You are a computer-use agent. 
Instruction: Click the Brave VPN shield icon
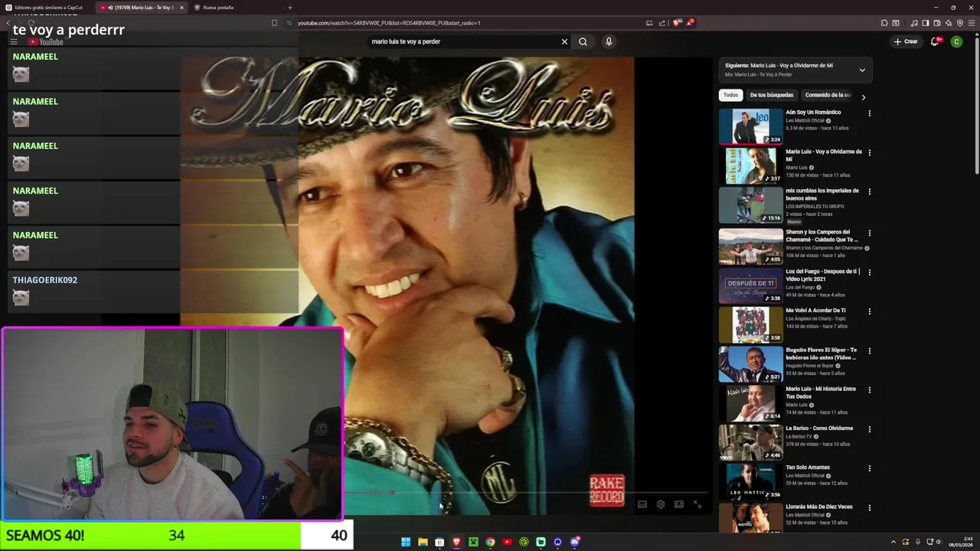click(x=960, y=23)
